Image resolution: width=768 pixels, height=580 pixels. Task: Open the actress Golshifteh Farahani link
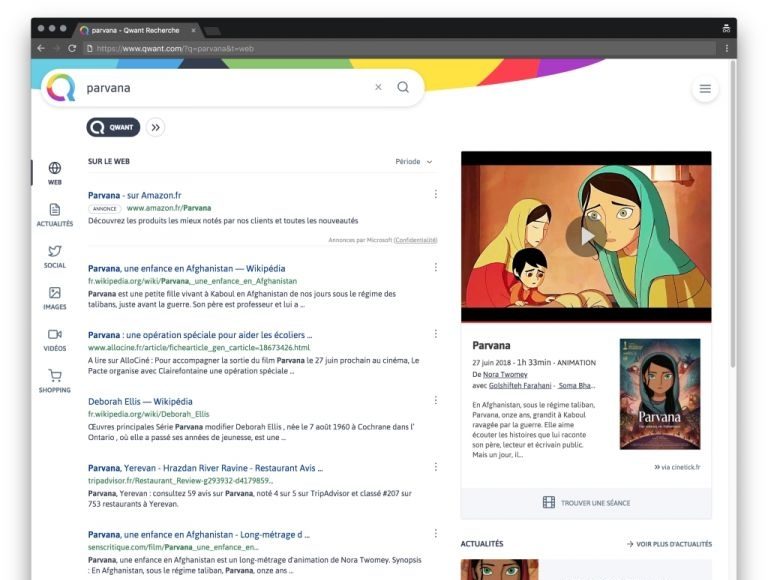pyautogui.click(x=520, y=386)
